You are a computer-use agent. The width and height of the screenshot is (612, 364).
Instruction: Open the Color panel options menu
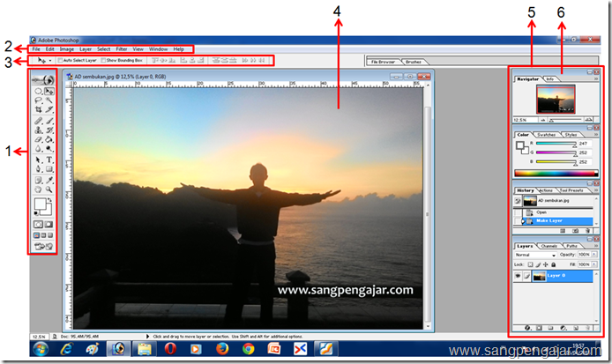point(596,135)
